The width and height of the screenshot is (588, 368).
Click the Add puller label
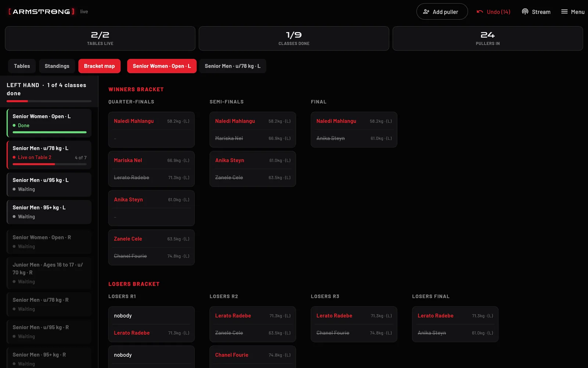click(445, 12)
